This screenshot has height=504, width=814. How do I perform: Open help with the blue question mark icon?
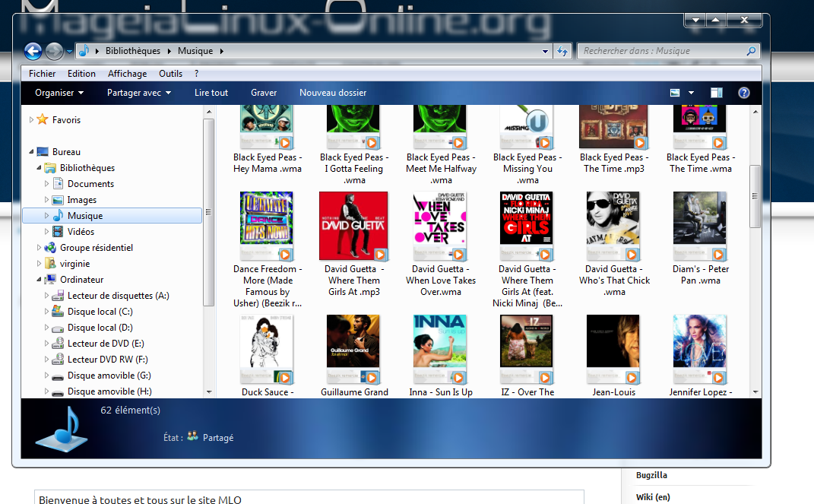[744, 93]
